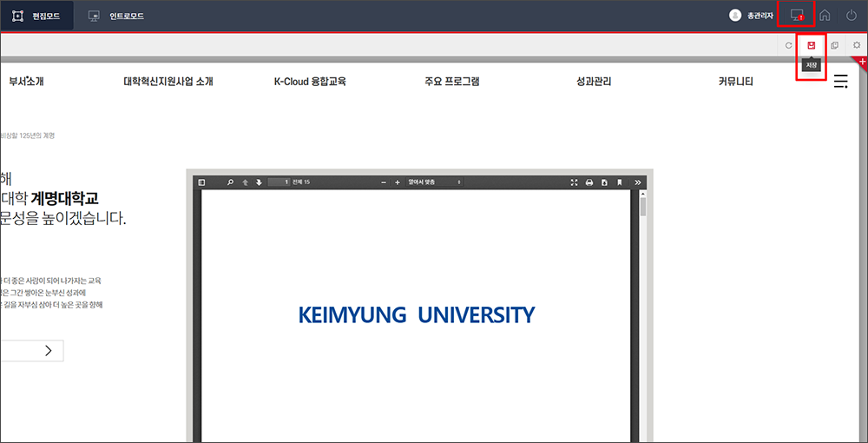
Task: Click the PDF page number field
Action: pos(279,182)
